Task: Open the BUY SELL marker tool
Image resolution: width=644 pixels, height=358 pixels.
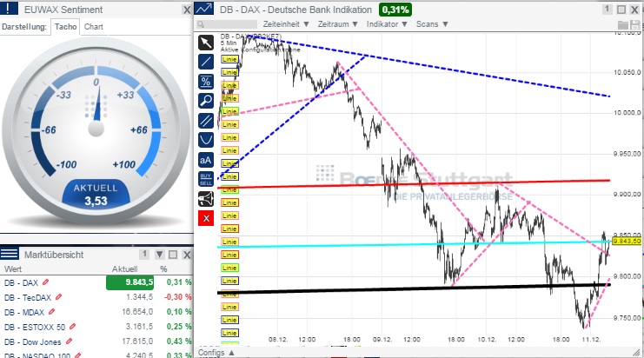Action: tap(206, 179)
